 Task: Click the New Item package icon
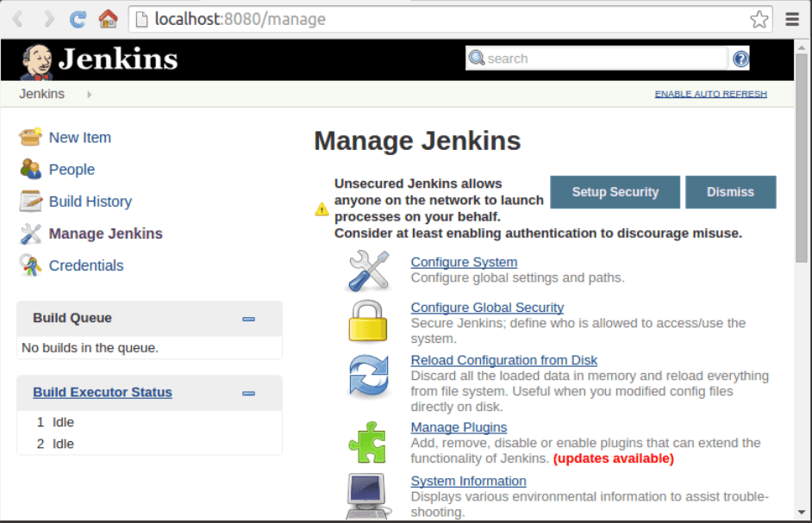29,136
